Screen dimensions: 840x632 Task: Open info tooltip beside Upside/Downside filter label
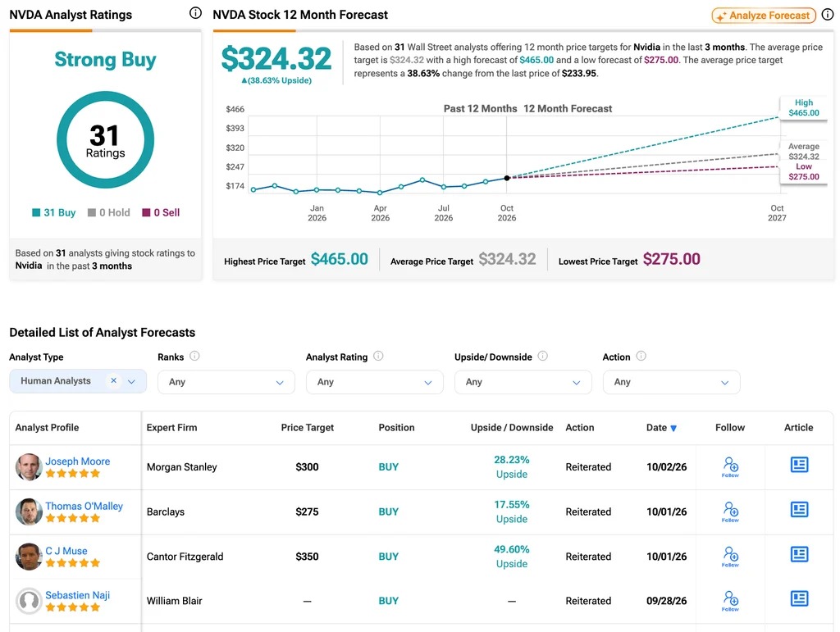click(543, 356)
